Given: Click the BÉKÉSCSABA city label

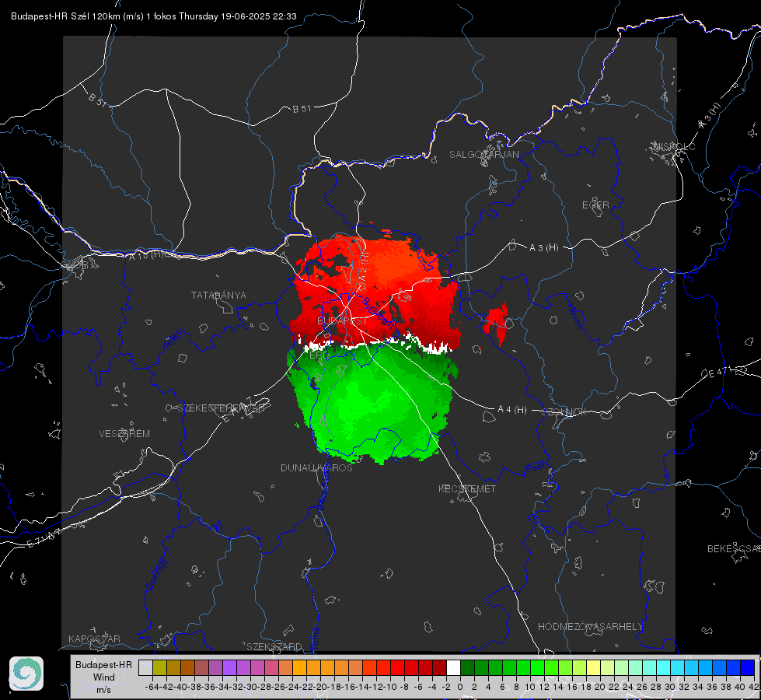Looking at the screenshot, I should coord(734,549).
